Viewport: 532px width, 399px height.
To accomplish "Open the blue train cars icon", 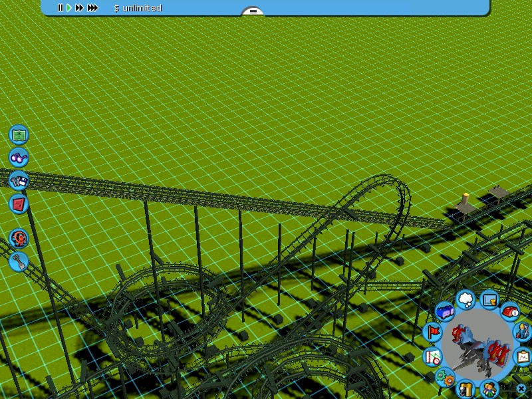I will coord(445,311).
